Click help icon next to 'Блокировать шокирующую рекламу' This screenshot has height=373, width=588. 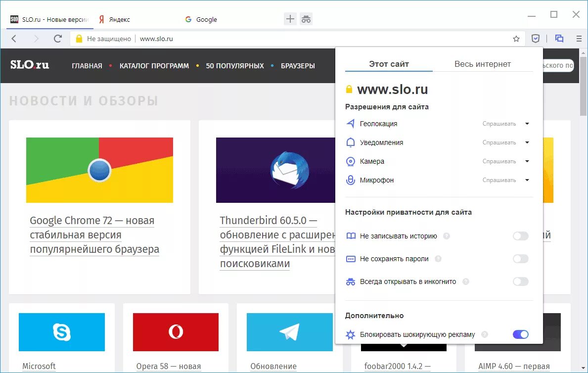click(485, 334)
